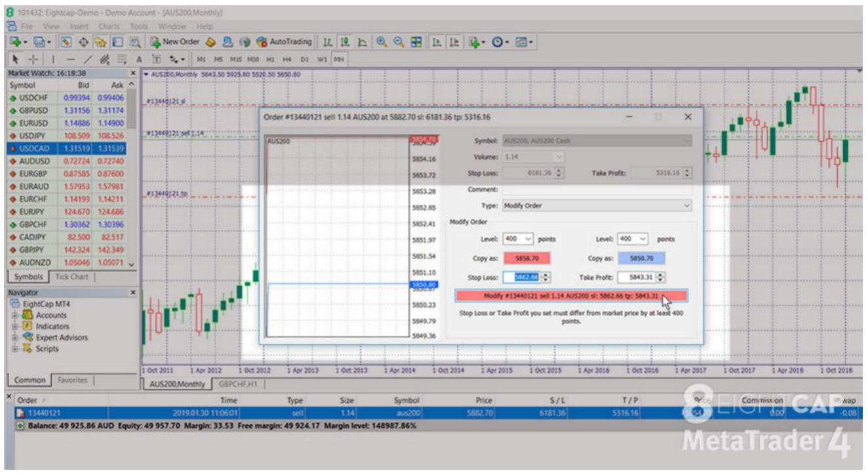Click the red Copy as 5858.70 button
868x475 pixels.
point(526,258)
